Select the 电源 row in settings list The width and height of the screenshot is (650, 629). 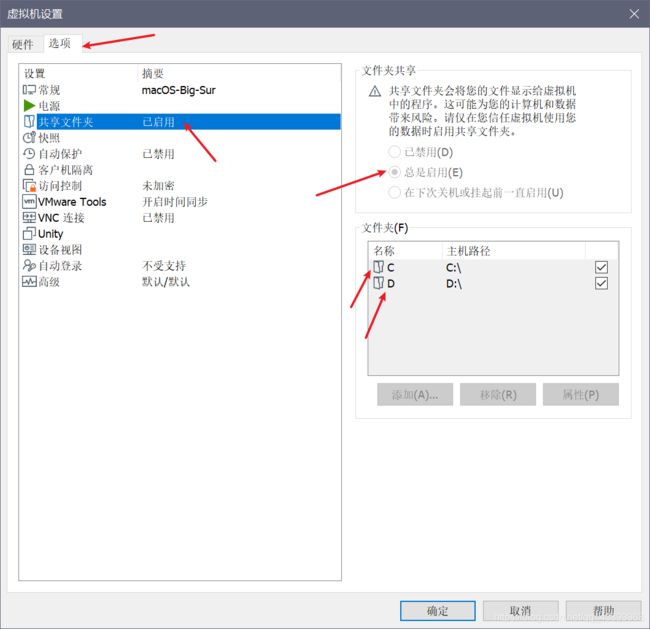(x=181, y=106)
